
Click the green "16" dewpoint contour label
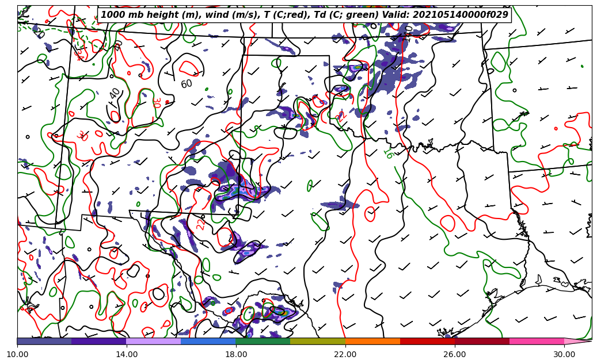coord(388,154)
